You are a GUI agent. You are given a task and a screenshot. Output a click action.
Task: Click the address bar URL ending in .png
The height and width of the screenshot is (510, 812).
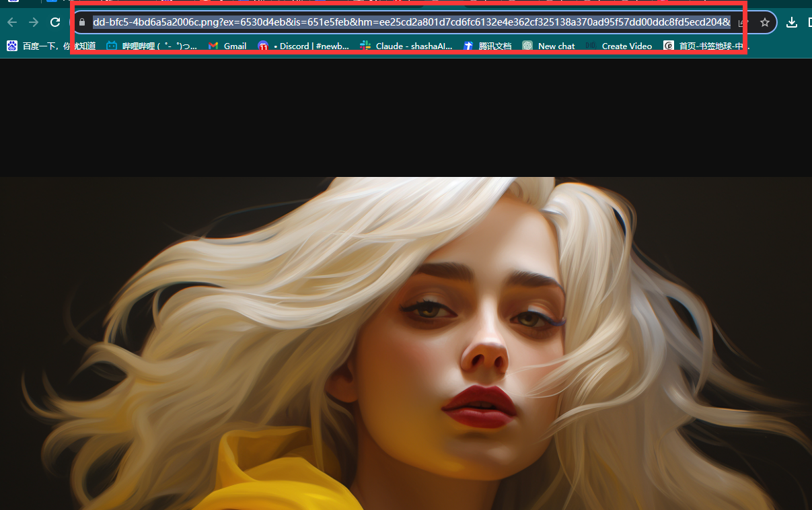point(412,22)
